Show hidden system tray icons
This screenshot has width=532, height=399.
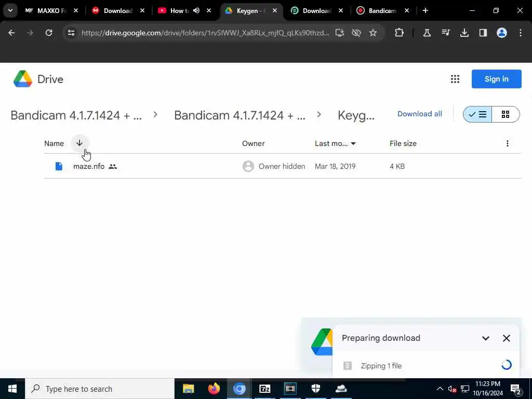tap(440, 389)
